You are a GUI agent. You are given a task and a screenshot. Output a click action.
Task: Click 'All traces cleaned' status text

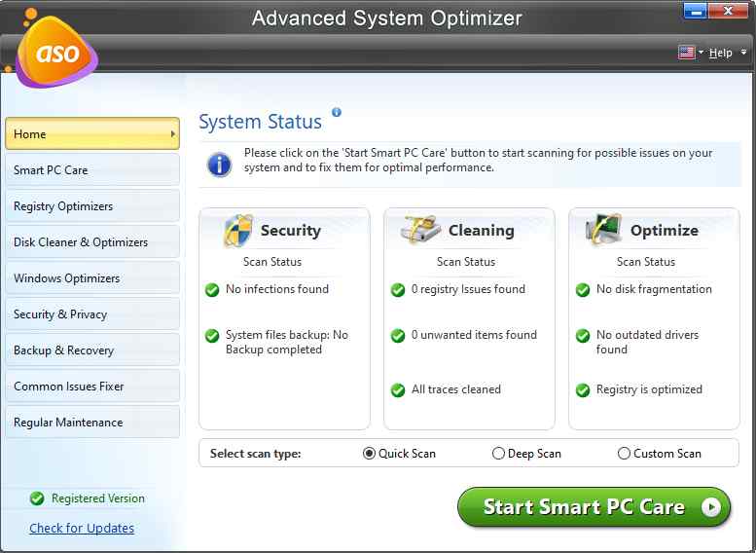[456, 389]
